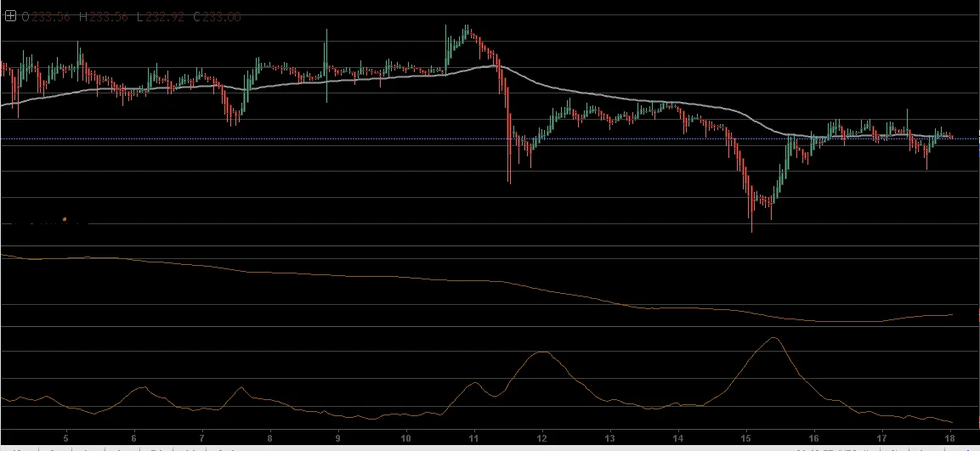The image size is (980, 451).
Task: Select date label 17 on time axis
Action: click(882, 438)
